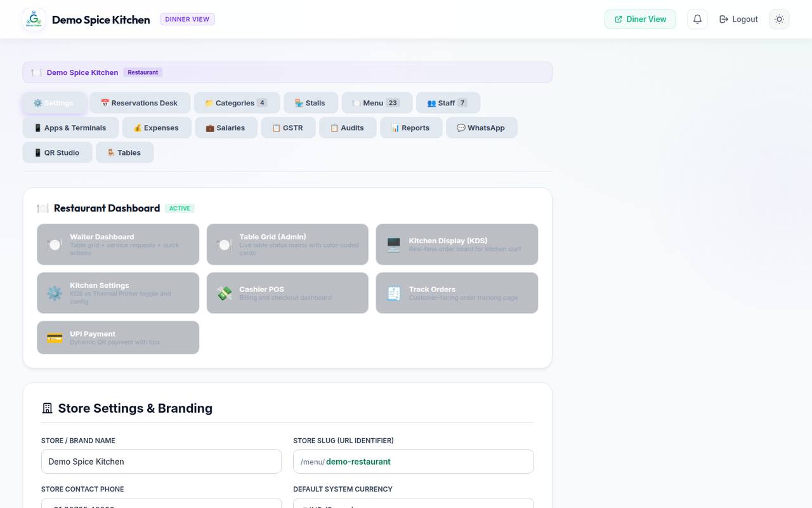Go to the GSTR tab
The width and height of the screenshot is (812, 508).
(288, 128)
